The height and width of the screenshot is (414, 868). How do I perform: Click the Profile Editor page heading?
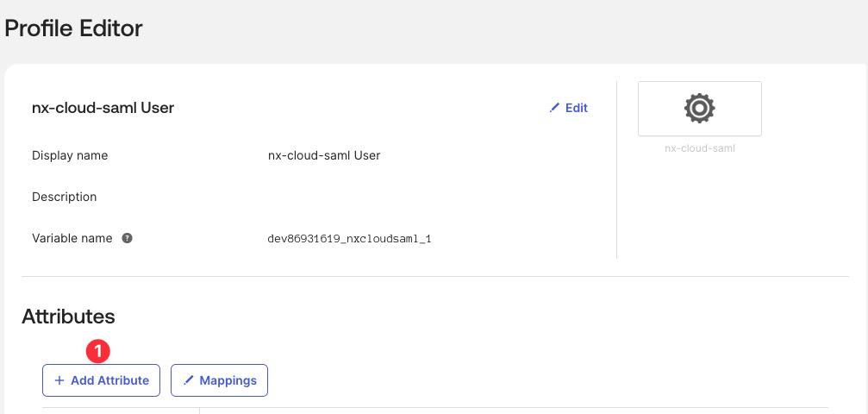pyautogui.click(x=73, y=28)
